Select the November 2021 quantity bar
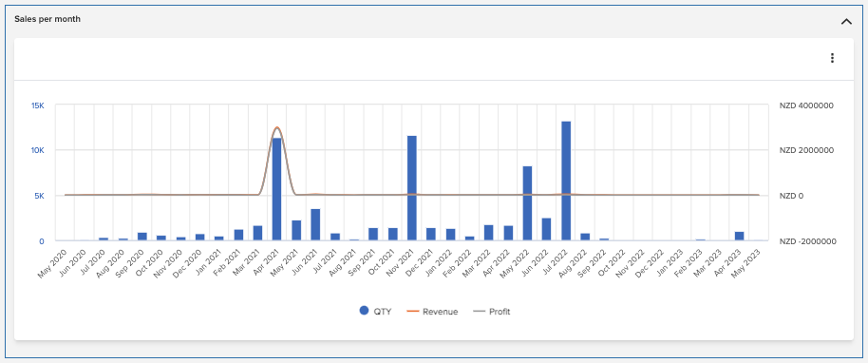The height and width of the screenshot is (363, 868). coord(412,188)
